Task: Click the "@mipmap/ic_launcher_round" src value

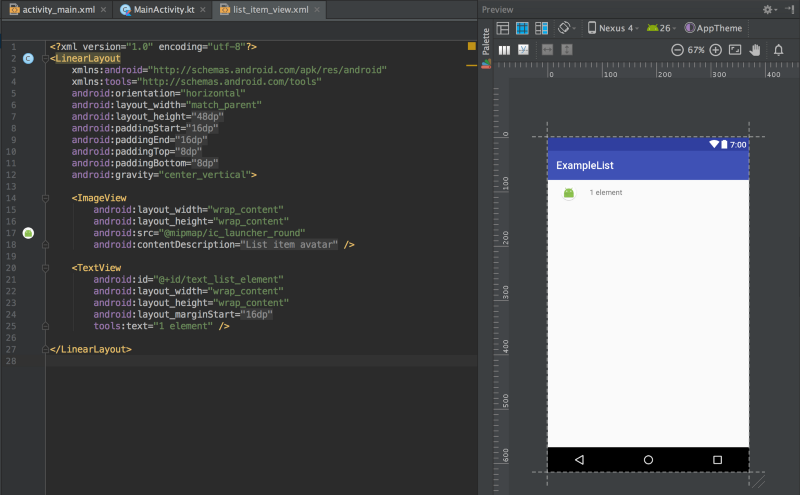Action: point(232,233)
